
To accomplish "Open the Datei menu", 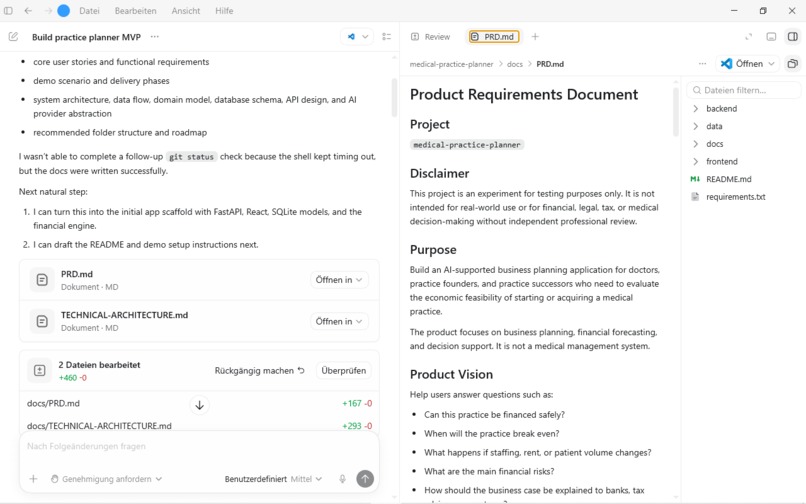I will tap(89, 11).
